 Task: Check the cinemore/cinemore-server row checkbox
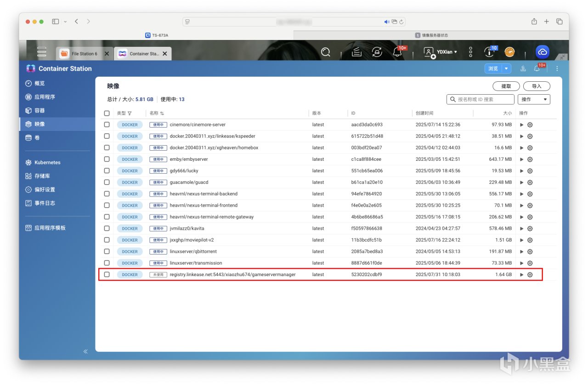[107, 125]
